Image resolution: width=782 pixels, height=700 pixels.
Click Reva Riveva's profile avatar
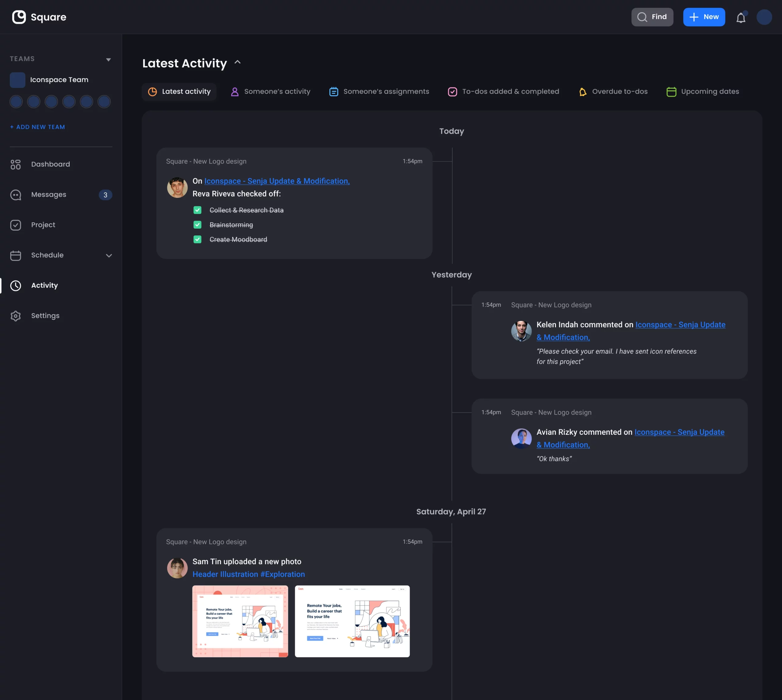pyautogui.click(x=177, y=187)
